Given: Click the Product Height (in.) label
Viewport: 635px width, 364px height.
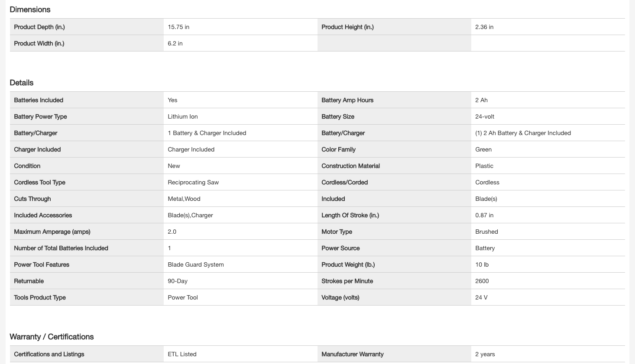Looking at the screenshot, I should point(347,27).
